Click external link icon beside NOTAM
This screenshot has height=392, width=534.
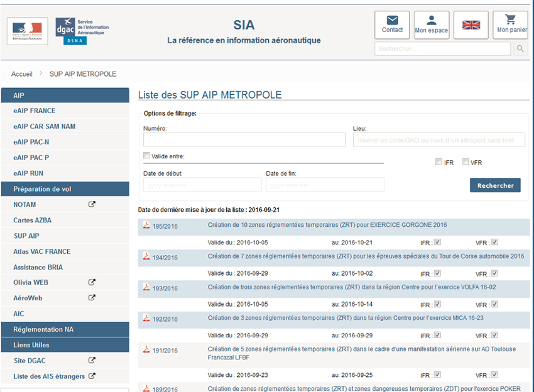(x=92, y=204)
